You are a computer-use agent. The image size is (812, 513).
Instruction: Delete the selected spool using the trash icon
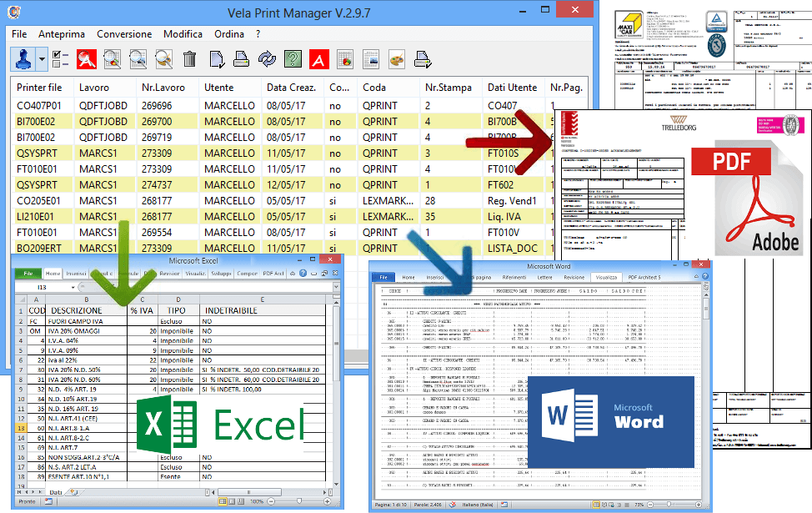(189, 59)
